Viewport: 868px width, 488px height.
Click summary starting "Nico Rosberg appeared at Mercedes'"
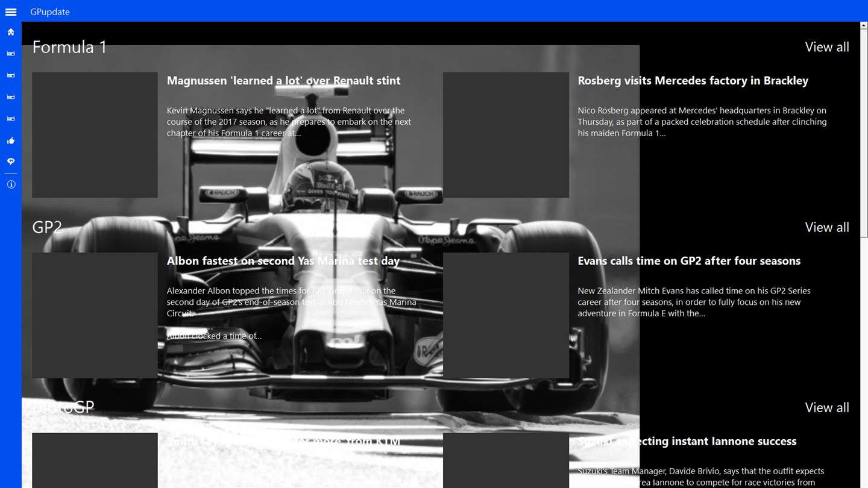point(702,122)
